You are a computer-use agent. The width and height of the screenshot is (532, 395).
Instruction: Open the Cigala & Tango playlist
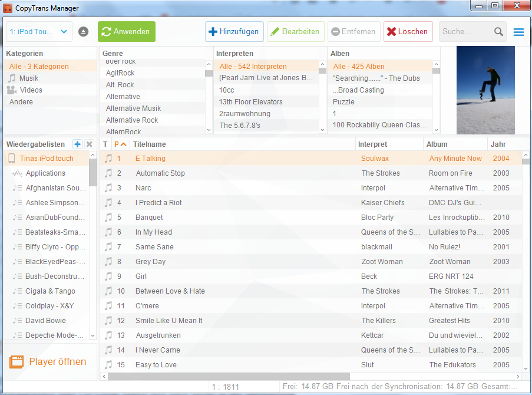coord(47,291)
